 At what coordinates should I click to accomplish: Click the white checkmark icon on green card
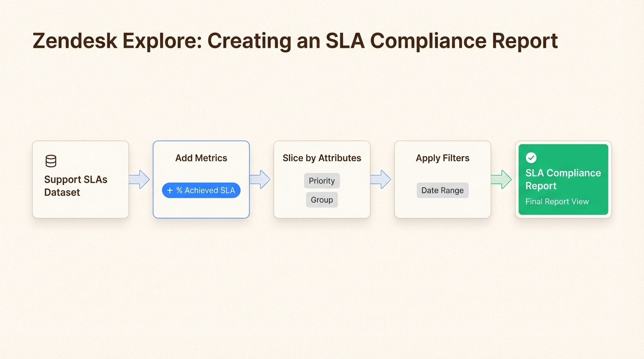[531, 158]
